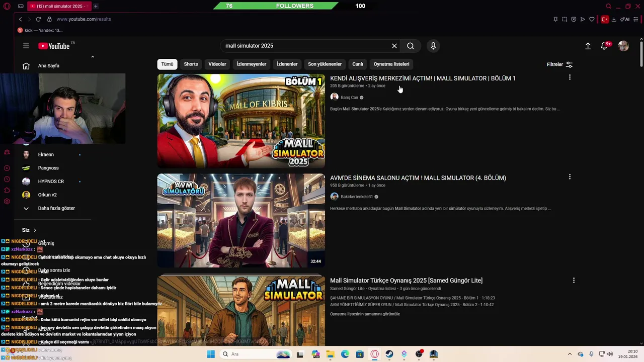Viewport: 644px width, 362px height.
Task: Open a new browser tab
Action: 96,6
